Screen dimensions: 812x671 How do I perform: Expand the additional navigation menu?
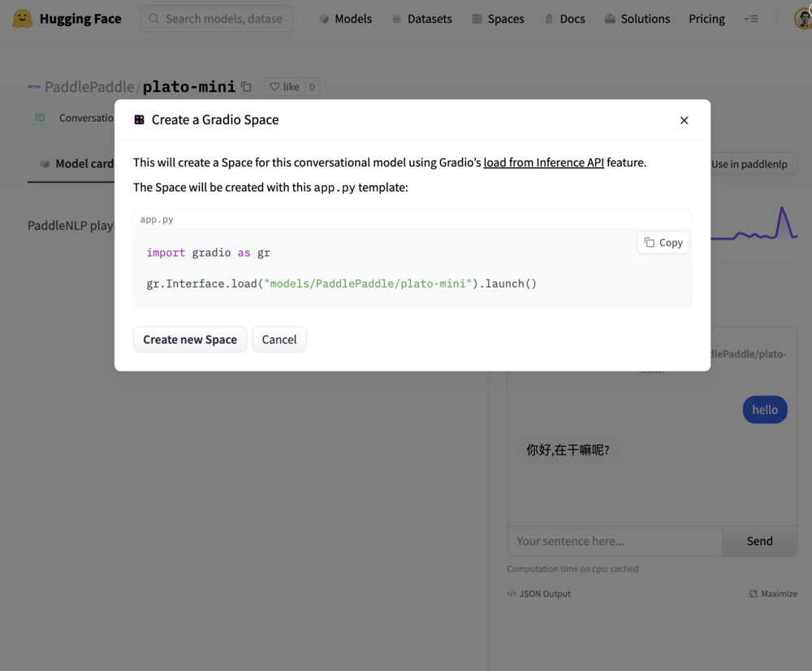(x=751, y=19)
